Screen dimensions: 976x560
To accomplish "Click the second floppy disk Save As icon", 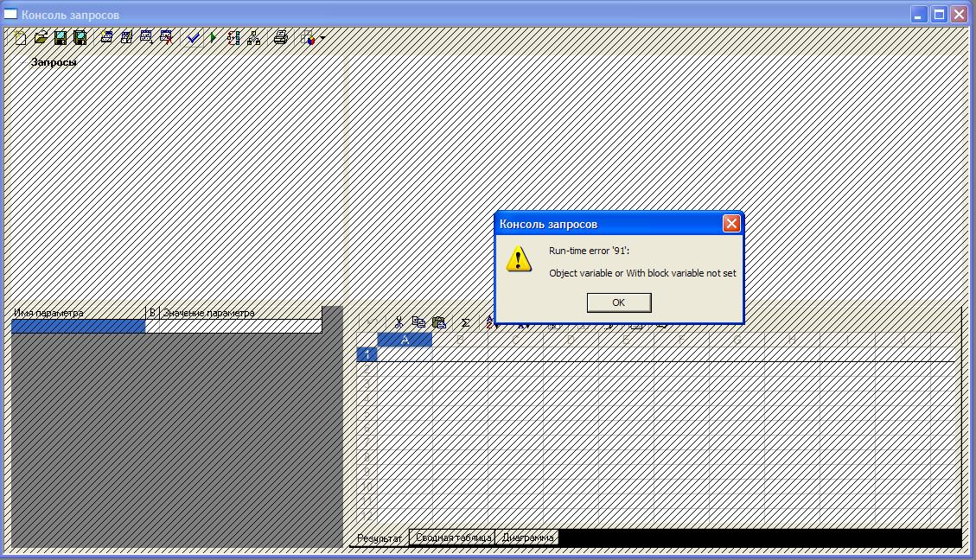I will 80,37.
